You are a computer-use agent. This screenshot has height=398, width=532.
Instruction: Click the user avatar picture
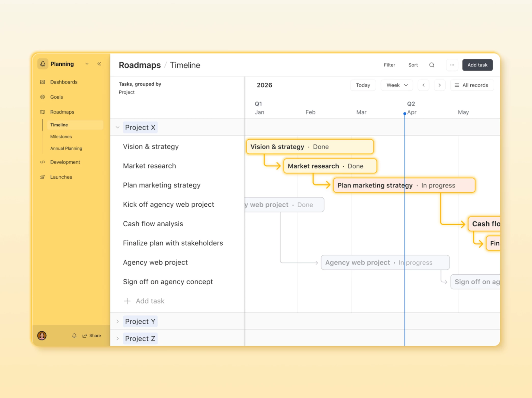pos(42,336)
